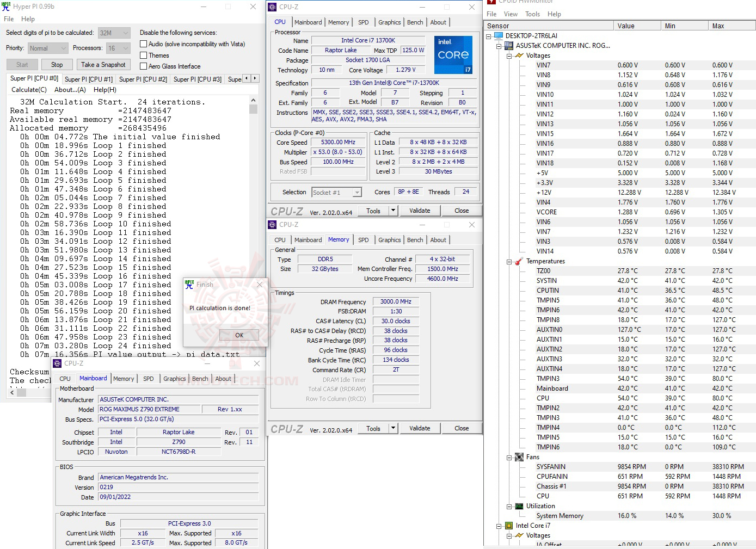Open the About...(A) menu in Super PI
This screenshot has width=756, height=549.
click(70, 90)
